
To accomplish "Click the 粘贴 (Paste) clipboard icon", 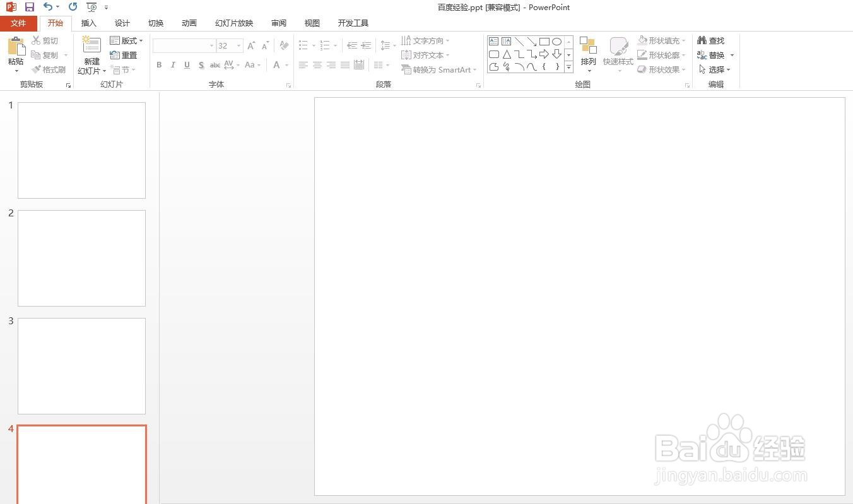I will (16, 47).
